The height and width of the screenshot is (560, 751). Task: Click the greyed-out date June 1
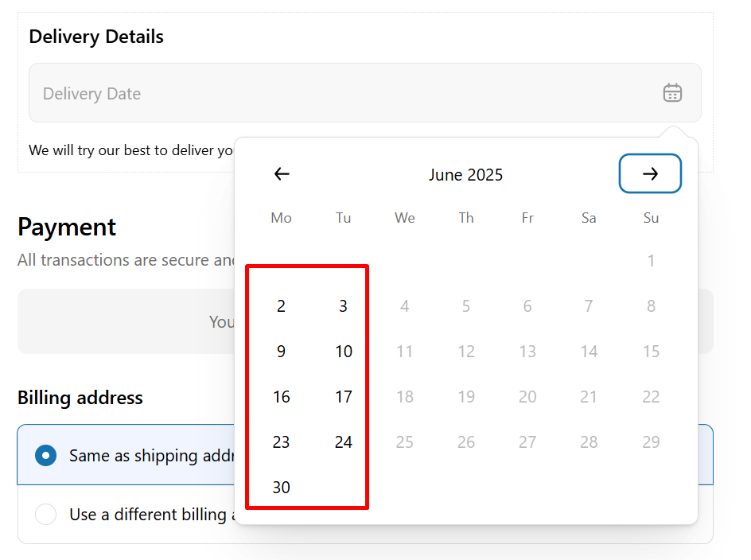651,261
